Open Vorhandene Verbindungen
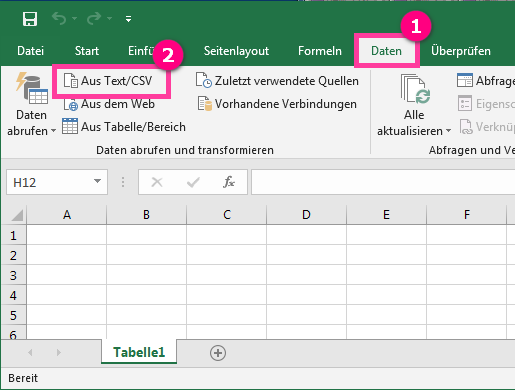515x390 pixels. click(x=286, y=104)
